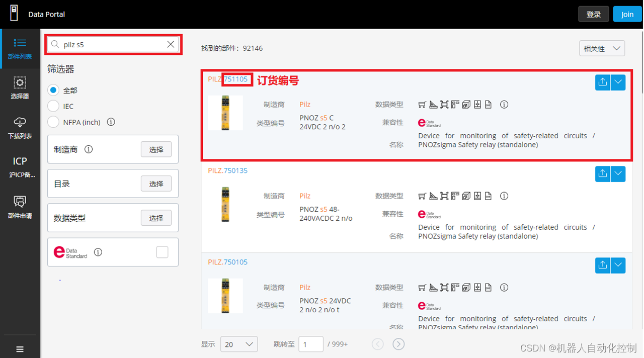Click the layout grid data icon for PILZ.750135

point(455,196)
